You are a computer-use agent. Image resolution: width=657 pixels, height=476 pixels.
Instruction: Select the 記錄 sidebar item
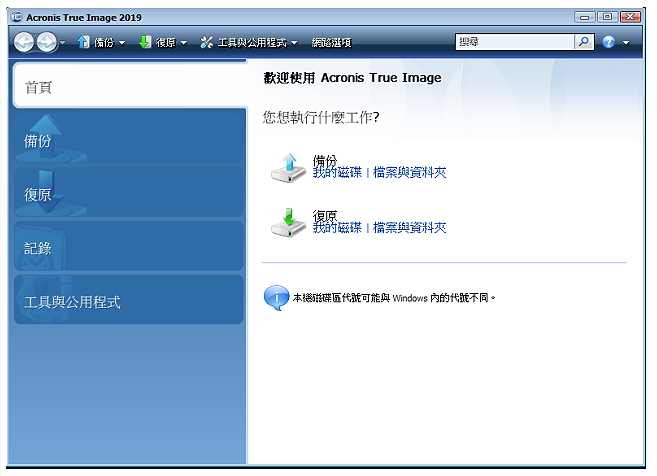(x=129, y=246)
